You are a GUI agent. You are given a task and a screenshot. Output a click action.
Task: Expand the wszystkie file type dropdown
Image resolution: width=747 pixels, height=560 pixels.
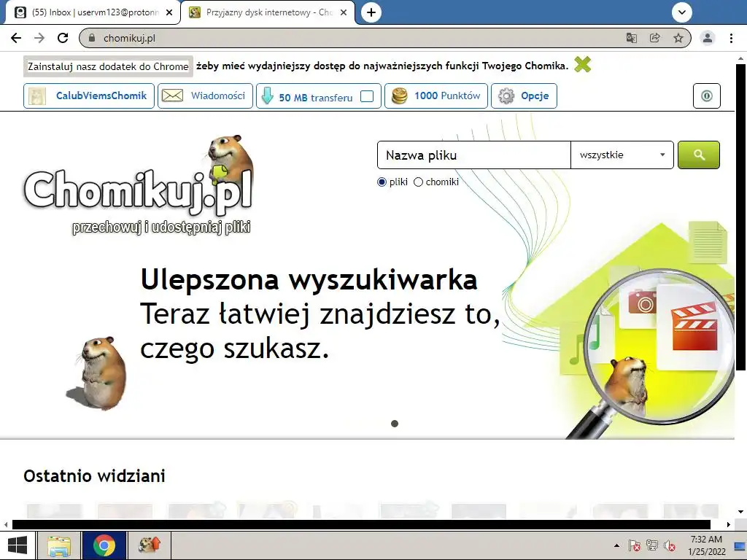pos(622,155)
